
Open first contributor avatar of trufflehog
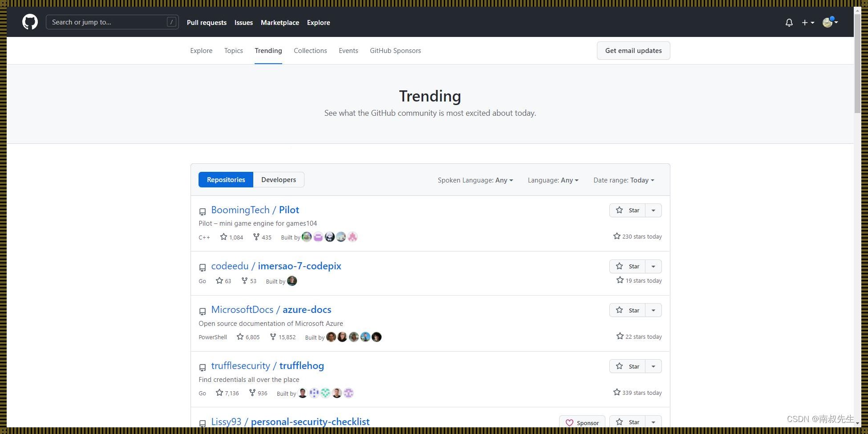pyautogui.click(x=303, y=393)
